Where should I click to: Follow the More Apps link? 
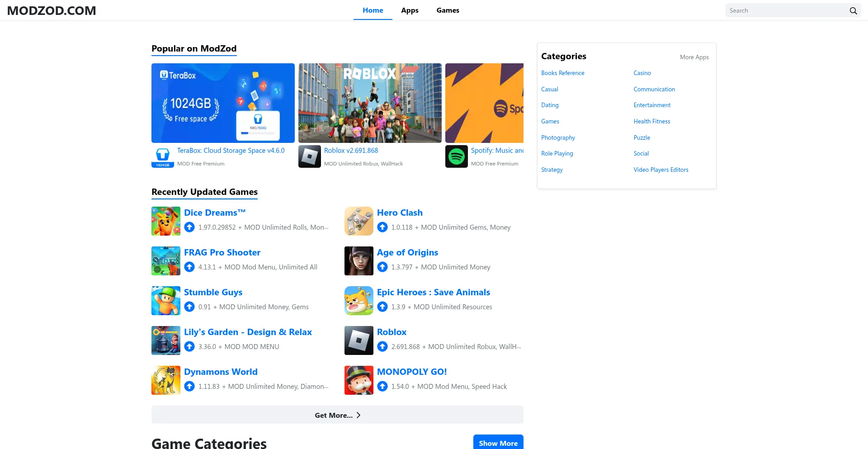point(694,57)
